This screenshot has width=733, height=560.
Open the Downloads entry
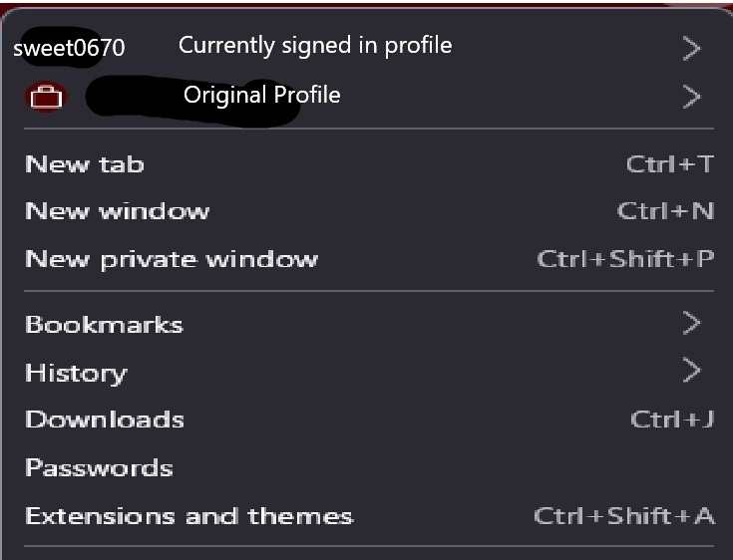(104, 420)
